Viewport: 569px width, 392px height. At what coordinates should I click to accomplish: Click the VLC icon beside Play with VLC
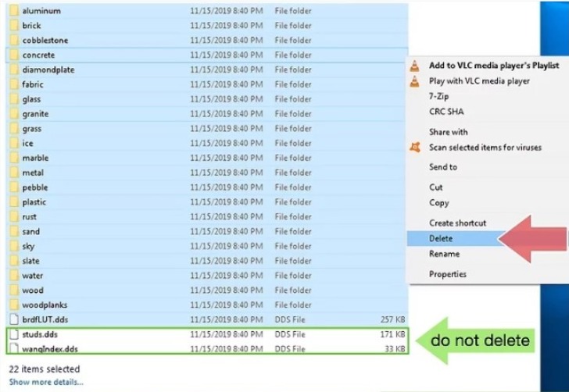coord(416,81)
